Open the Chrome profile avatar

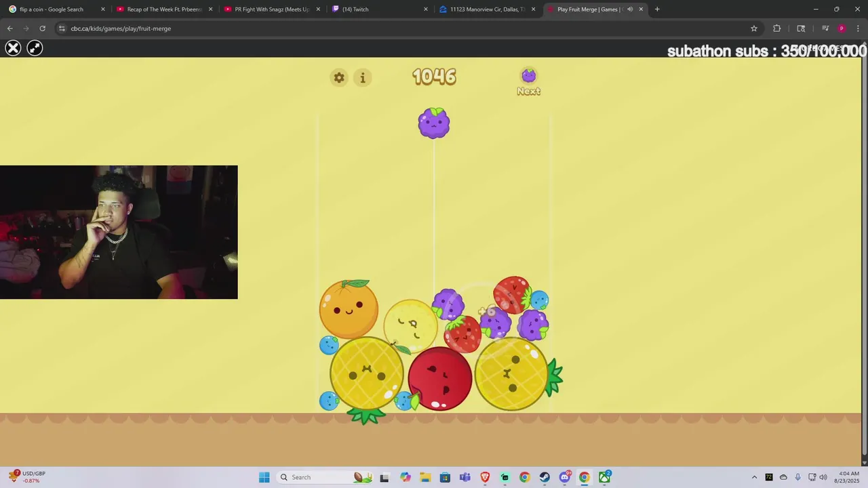click(x=842, y=28)
